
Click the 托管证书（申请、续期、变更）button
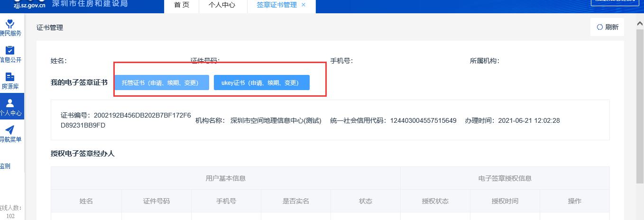[x=162, y=82]
